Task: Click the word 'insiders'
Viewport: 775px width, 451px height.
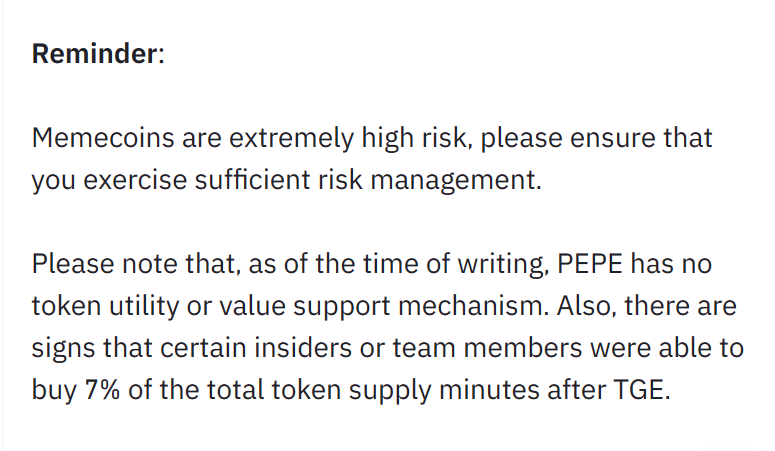Action: pyautogui.click(x=303, y=348)
